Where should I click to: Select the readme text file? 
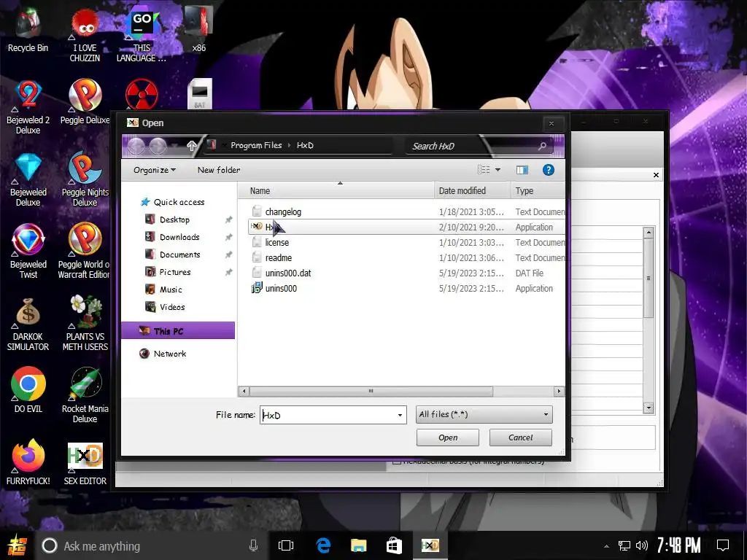click(278, 257)
